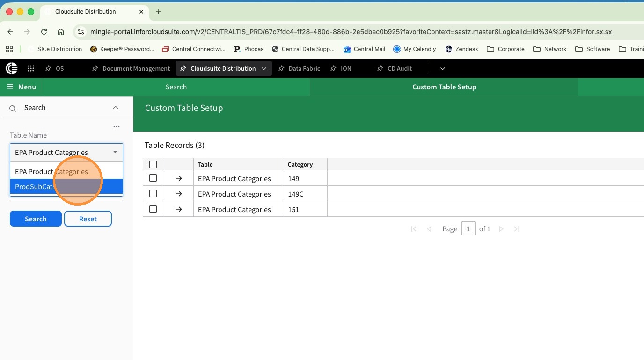Check the box for category 149 row
Screen dimensions: 644x360
click(x=153, y=178)
